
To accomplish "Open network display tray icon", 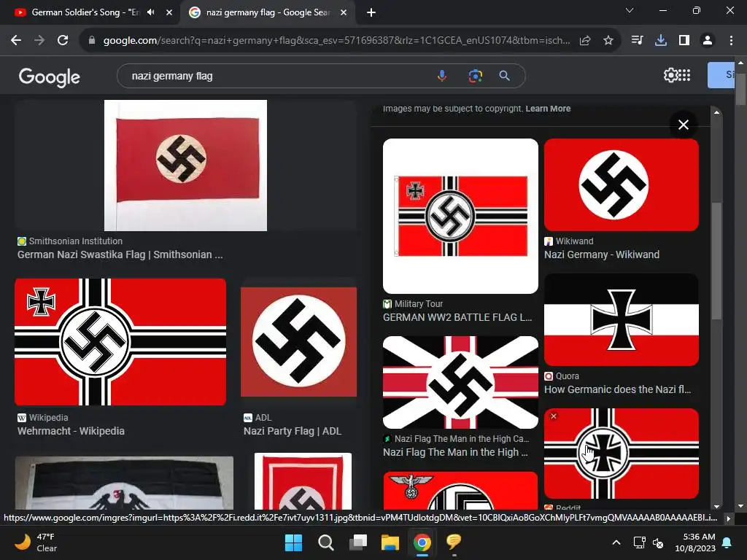I will (x=639, y=542).
